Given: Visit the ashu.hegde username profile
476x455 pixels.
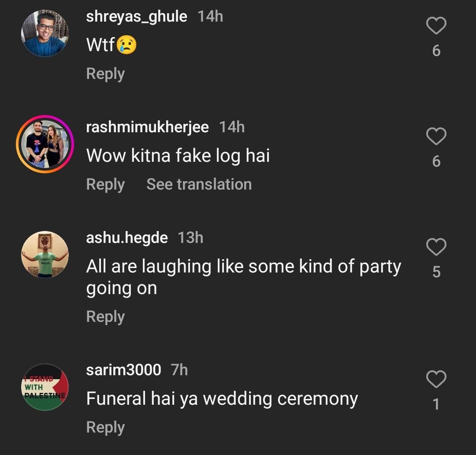Looking at the screenshot, I should click(x=127, y=238).
